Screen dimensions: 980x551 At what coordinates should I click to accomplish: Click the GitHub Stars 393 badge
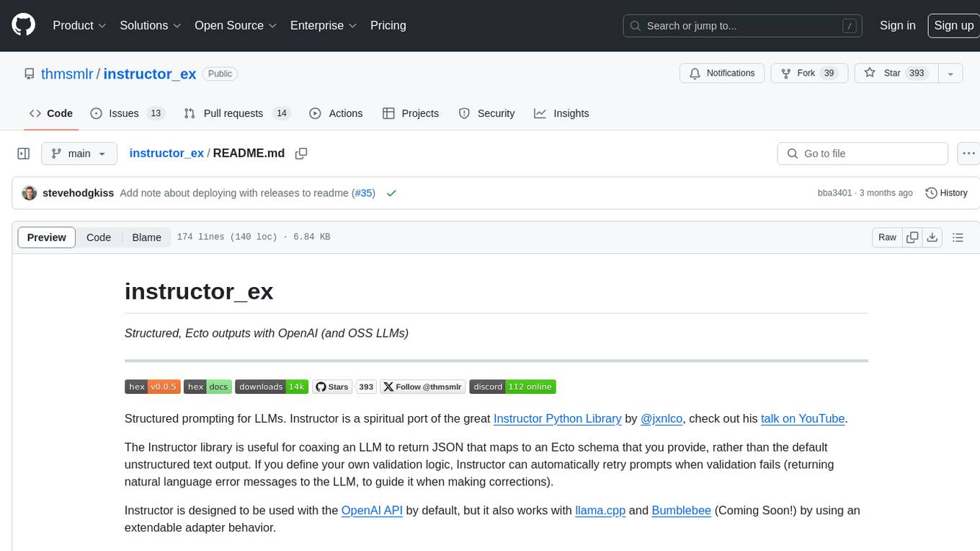[344, 387]
